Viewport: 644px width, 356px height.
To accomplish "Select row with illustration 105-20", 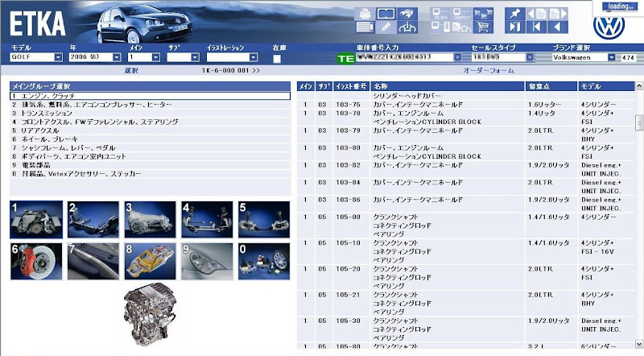I will [x=465, y=277].
